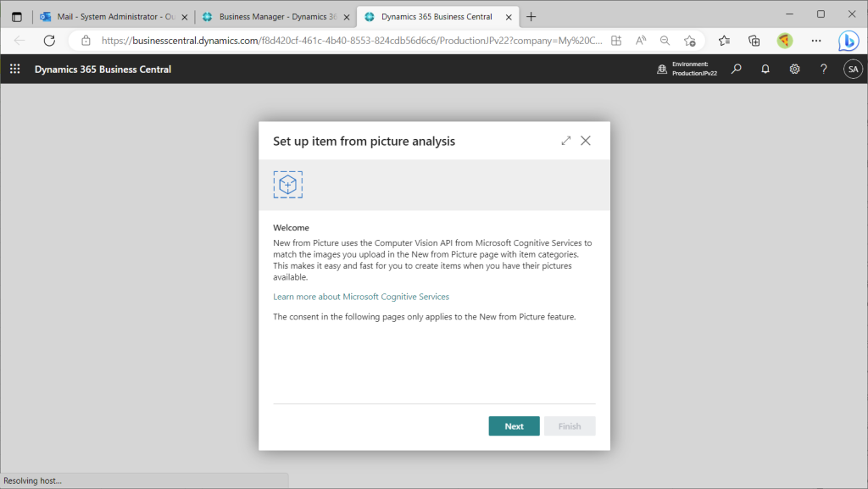Open the tab actions menu icon
The image size is (868, 489).
pyautogui.click(x=17, y=17)
